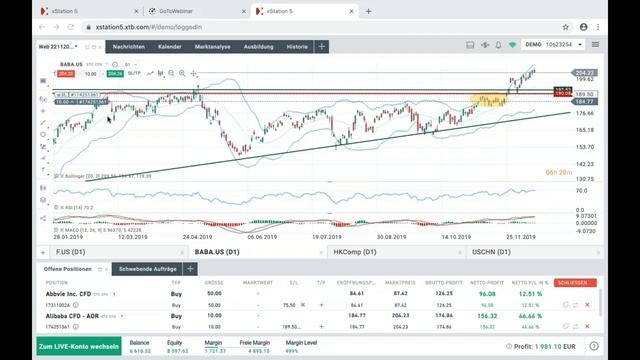Select the Offene Positionen tab
The image size is (640, 360).
(x=68, y=269)
